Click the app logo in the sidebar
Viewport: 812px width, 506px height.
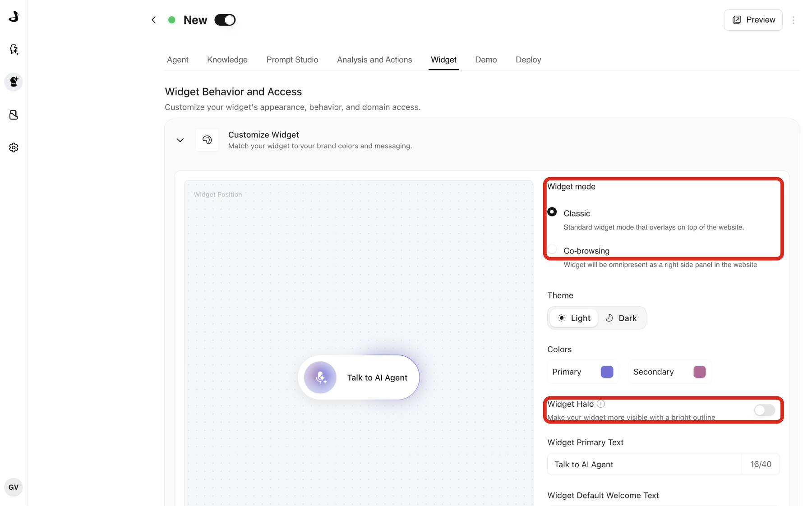point(14,17)
